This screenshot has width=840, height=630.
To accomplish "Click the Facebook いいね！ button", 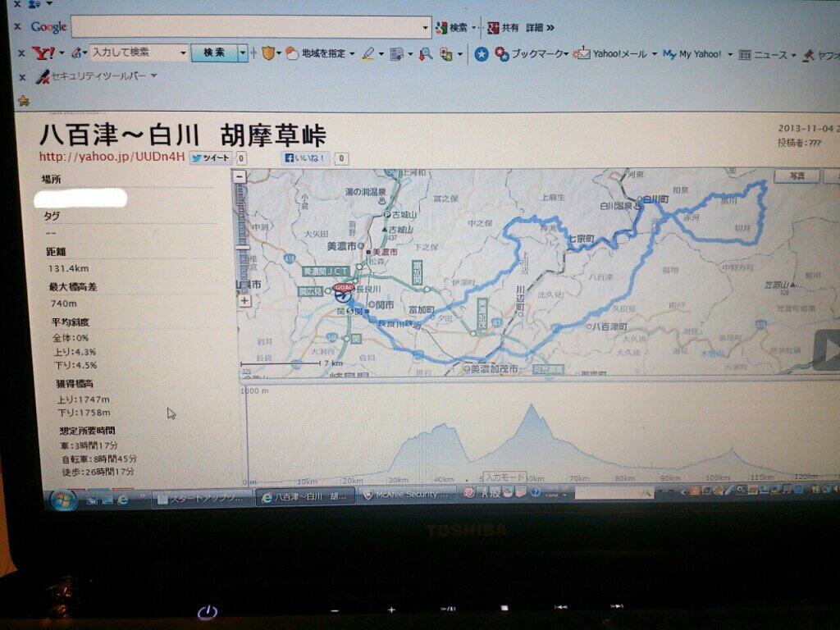I will pos(305,158).
